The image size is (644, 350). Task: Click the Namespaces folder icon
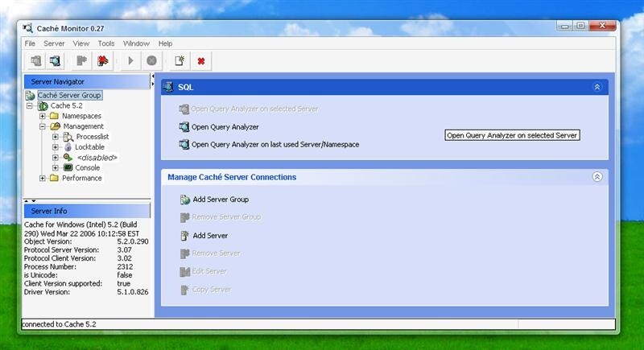(x=54, y=116)
